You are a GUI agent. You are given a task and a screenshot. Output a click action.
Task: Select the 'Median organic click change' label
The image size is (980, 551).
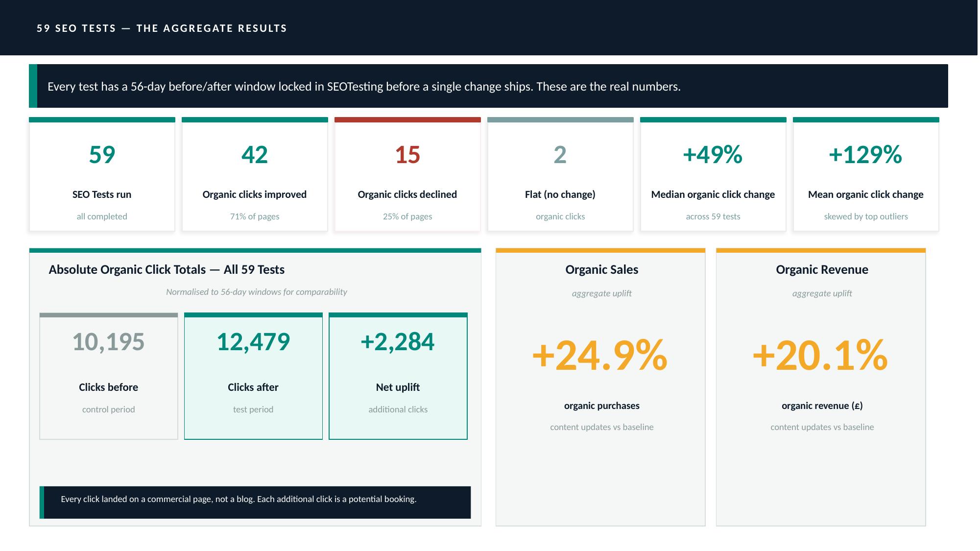click(713, 194)
